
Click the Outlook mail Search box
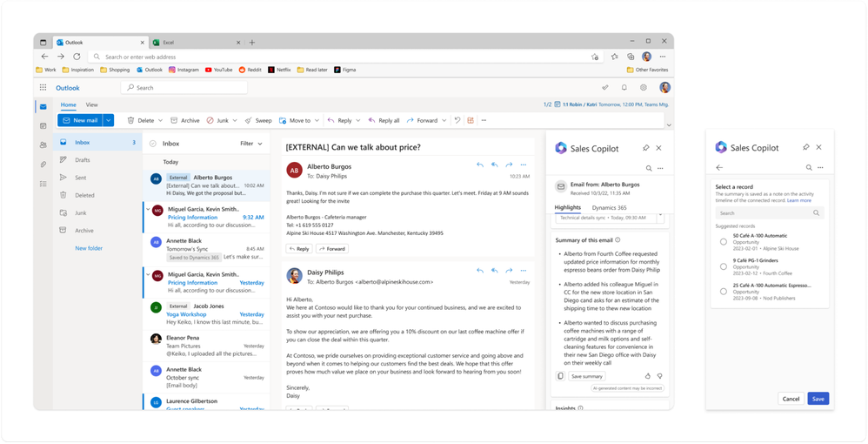[x=184, y=88]
